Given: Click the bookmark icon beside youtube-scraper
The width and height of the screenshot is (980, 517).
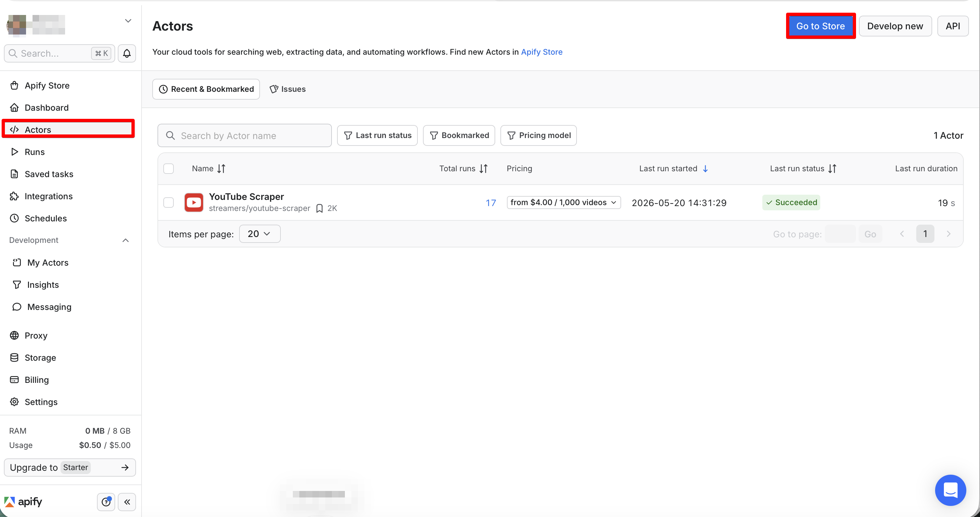Looking at the screenshot, I should click(x=320, y=208).
